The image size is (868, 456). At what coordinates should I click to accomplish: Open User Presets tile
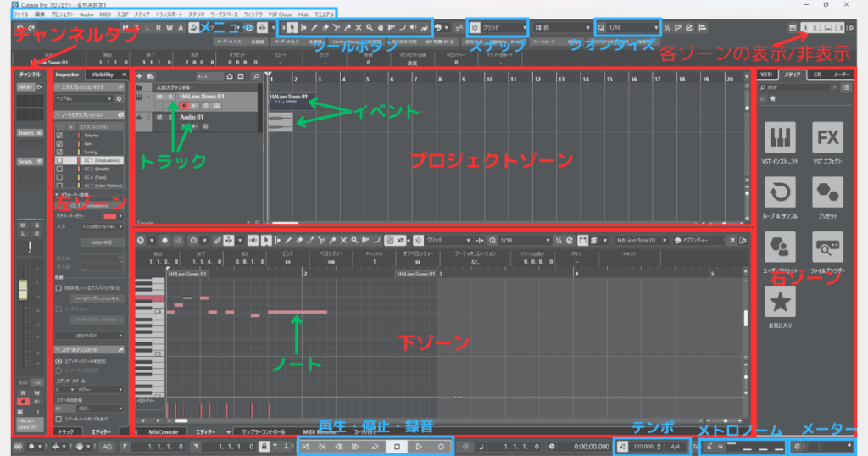[x=780, y=247]
